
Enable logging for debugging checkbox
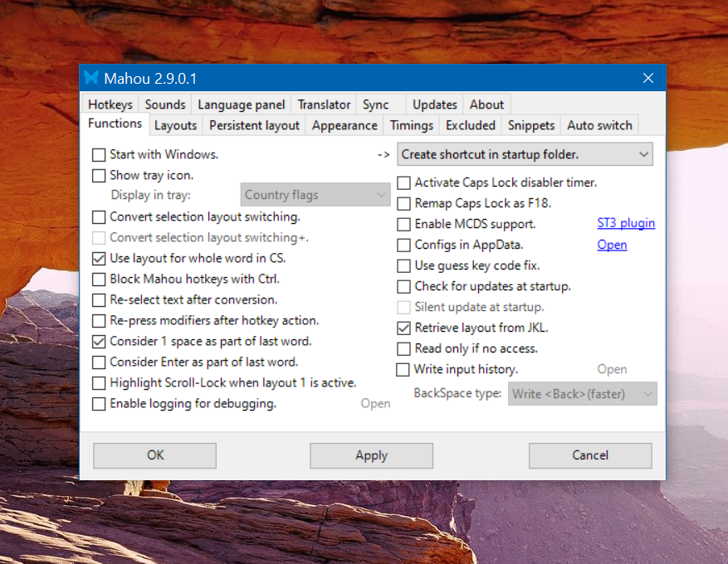pos(99,404)
